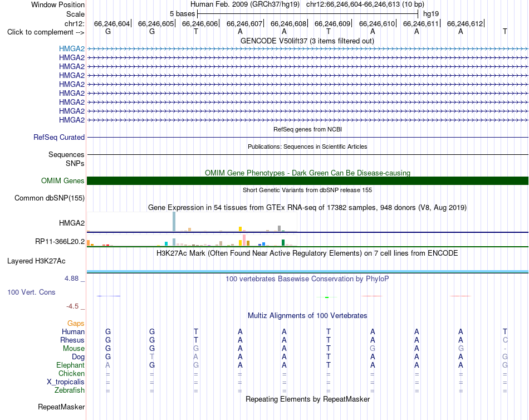Viewport: 529px width, 420px height.
Task: Click the faded C base in Rhesus row
Action: [505, 340]
